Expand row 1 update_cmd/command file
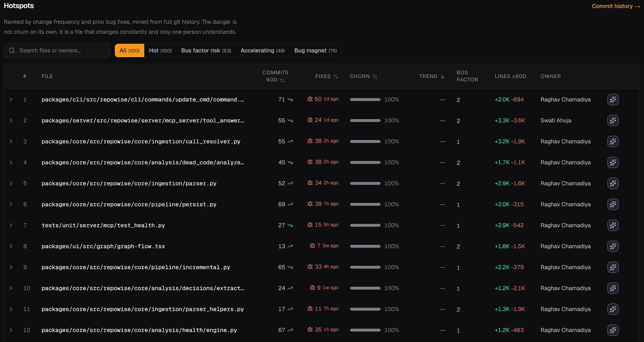Image resolution: width=644 pixels, height=342 pixels. (x=11, y=100)
